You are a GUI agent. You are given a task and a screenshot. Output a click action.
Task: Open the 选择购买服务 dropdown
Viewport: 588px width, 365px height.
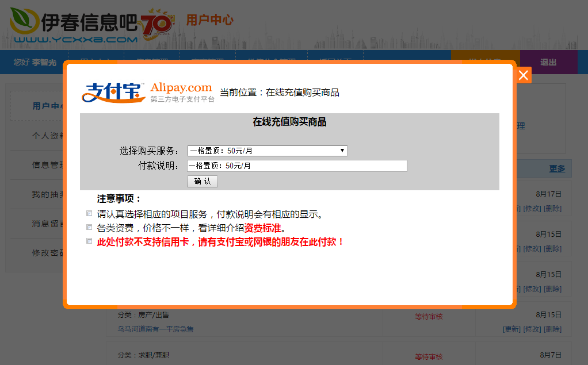tap(267, 151)
